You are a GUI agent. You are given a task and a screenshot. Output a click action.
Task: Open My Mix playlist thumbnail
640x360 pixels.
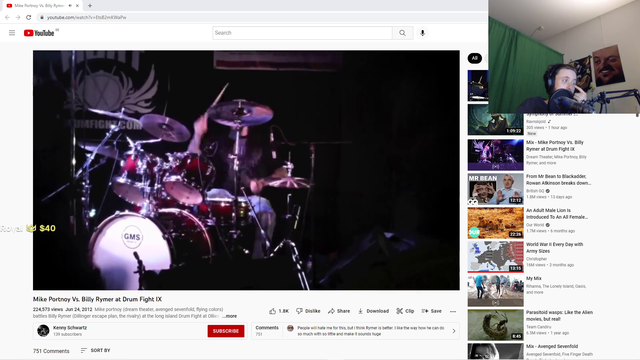click(496, 291)
